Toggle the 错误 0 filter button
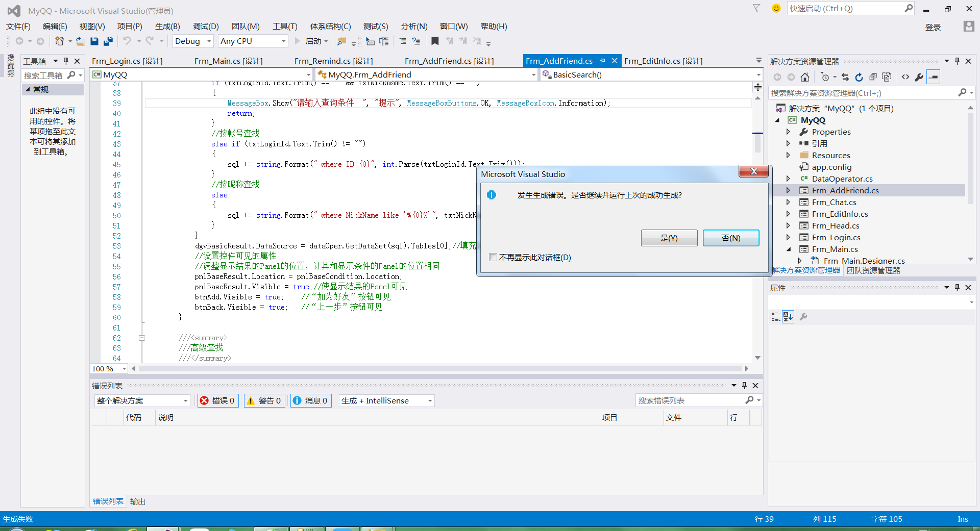The image size is (980, 531). (218, 400)
